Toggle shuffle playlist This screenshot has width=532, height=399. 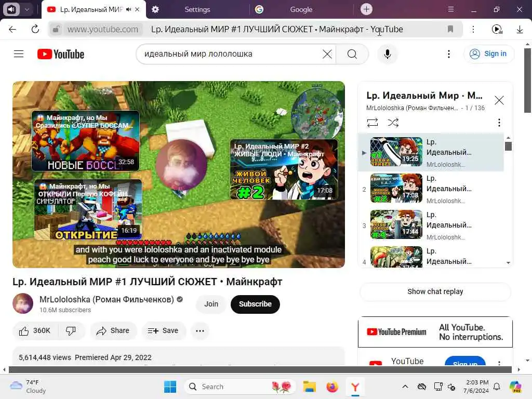[x=393, y=122]
